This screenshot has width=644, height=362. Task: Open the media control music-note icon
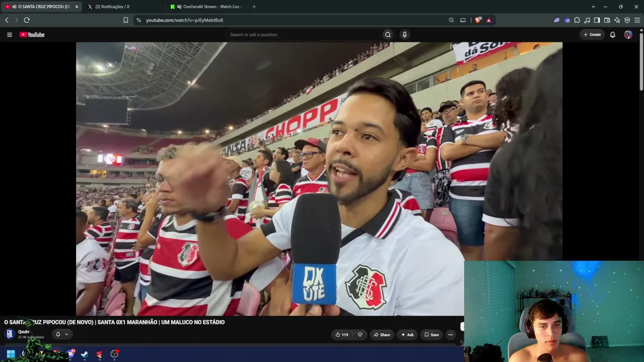pyautogui.click(x=587, y=20)
